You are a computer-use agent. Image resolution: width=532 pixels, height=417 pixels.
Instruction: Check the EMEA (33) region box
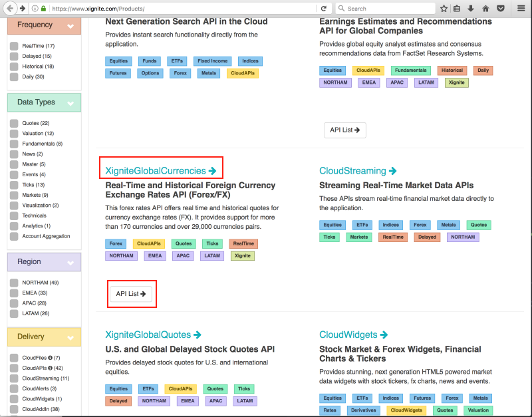14,293
